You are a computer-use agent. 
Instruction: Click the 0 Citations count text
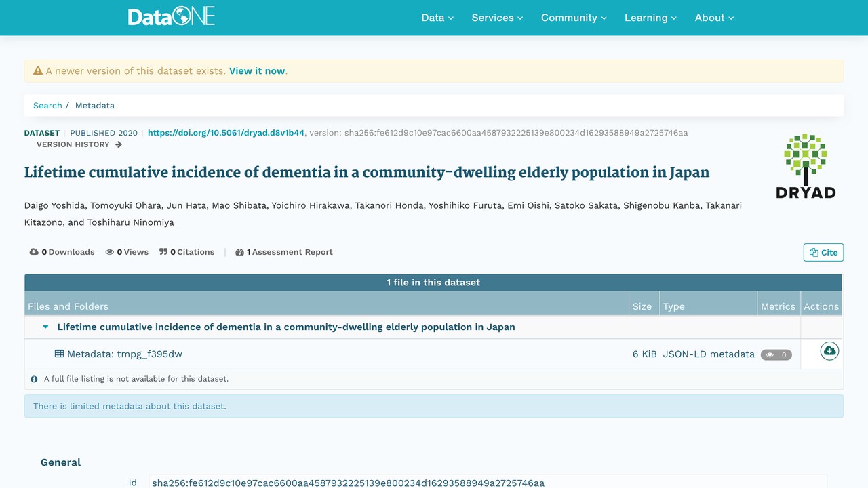click(192, 252)
